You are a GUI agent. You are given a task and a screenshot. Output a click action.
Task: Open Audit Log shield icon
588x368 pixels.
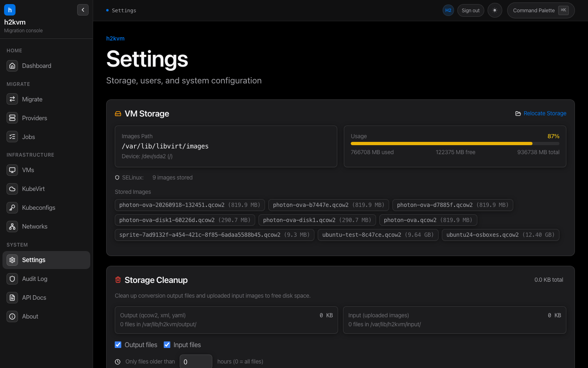12,279
